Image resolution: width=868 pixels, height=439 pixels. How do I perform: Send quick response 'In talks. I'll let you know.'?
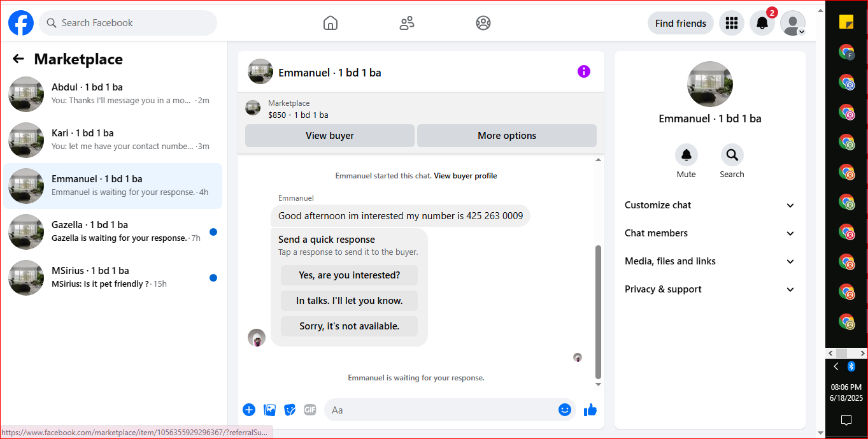[349, 301]
